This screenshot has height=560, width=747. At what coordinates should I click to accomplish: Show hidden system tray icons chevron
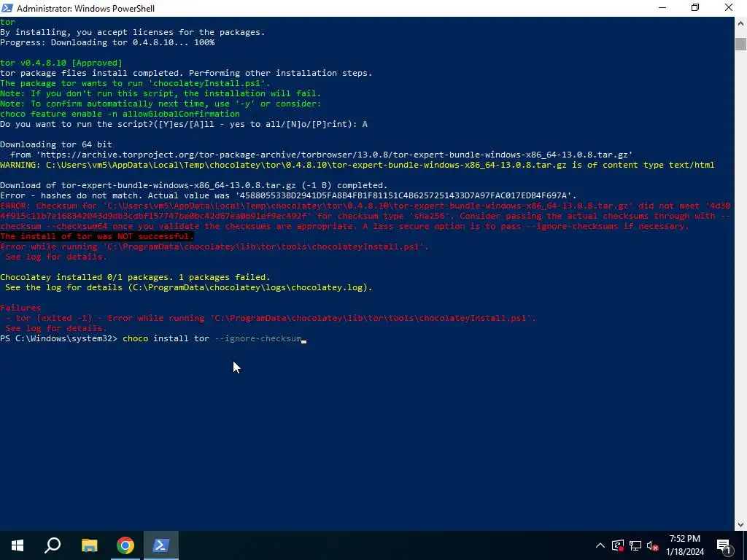pyautogui.click(x=600, y=545)
